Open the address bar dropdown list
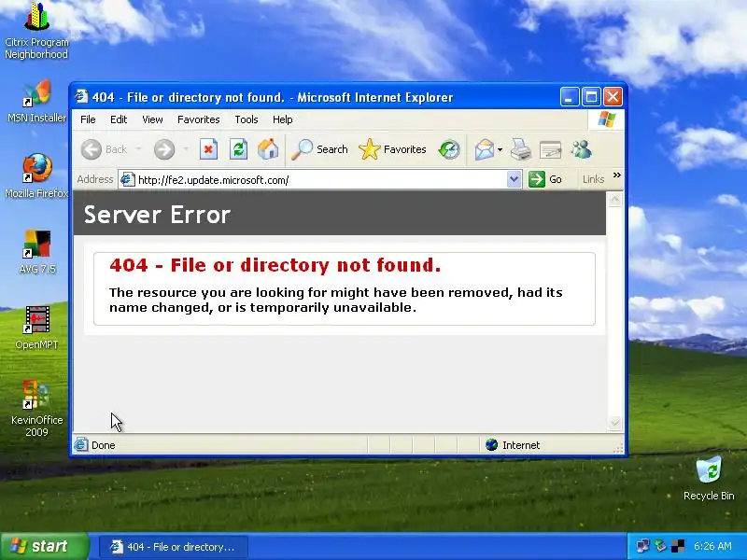The width and height of the screenshot is (747, 560). [514, 179]
